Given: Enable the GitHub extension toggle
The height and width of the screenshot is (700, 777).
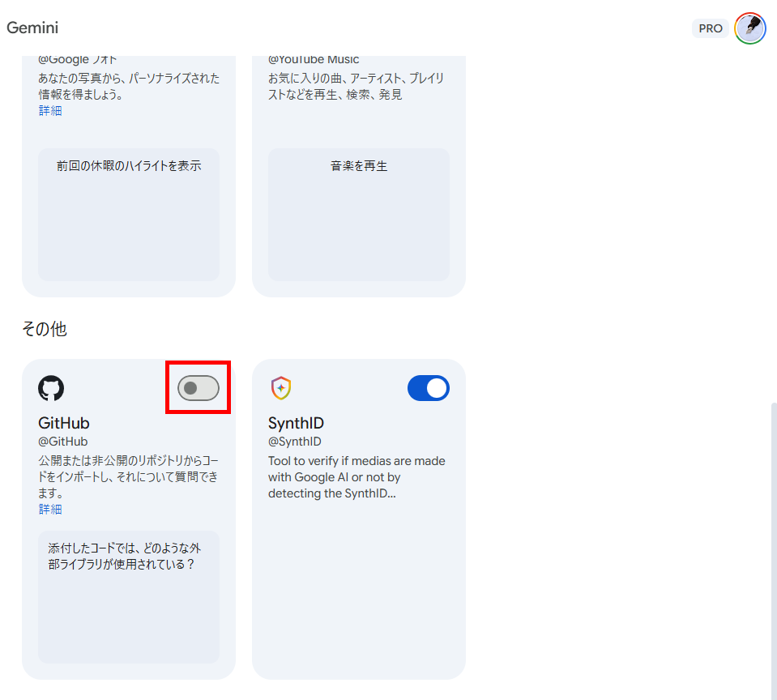Looking at the screenshot, I should [199, 388].
